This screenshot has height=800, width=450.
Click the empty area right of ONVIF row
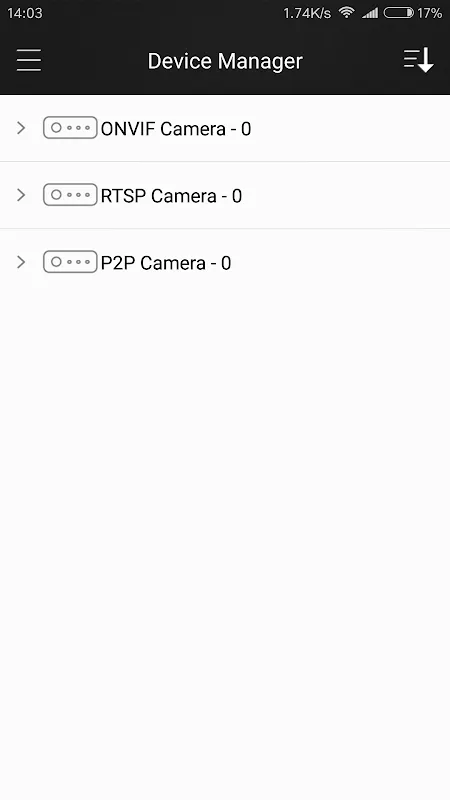point(351,129)
